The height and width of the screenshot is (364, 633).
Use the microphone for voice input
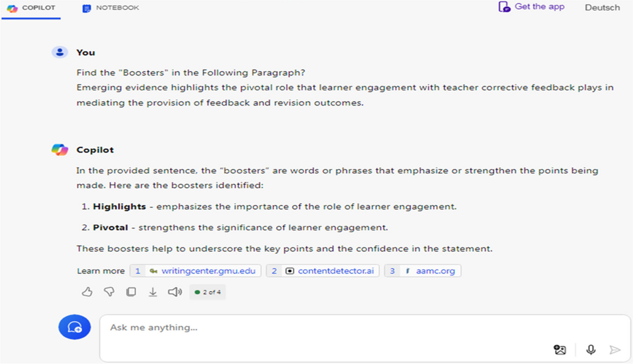(x=591, y=350)
